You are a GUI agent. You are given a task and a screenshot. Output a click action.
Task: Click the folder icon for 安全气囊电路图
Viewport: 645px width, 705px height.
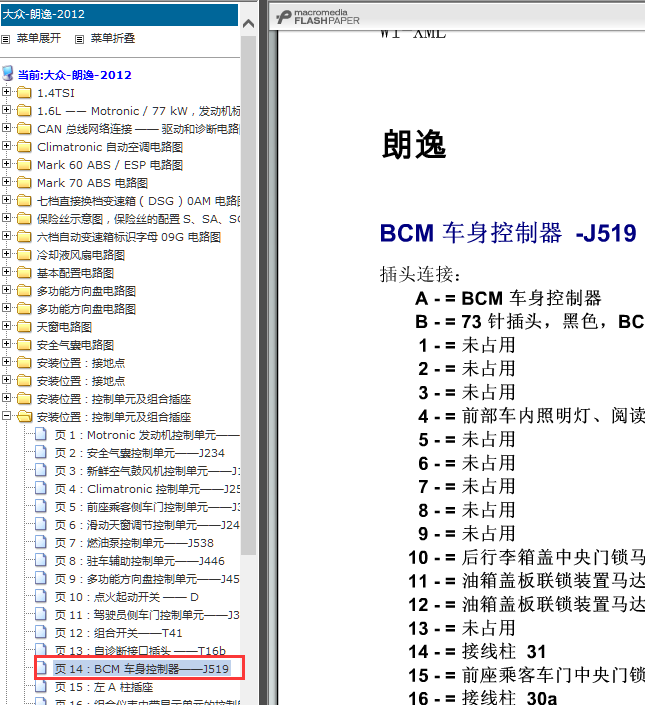[24, 344]
